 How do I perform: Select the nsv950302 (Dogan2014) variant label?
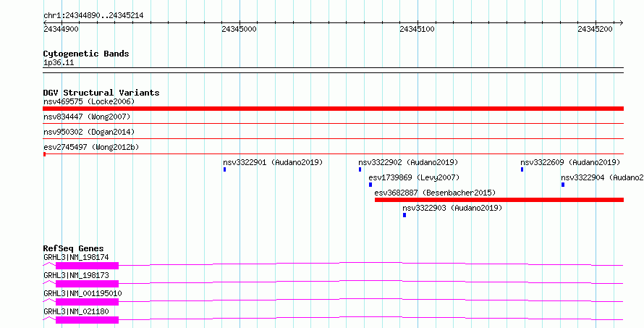click(89, 132)
